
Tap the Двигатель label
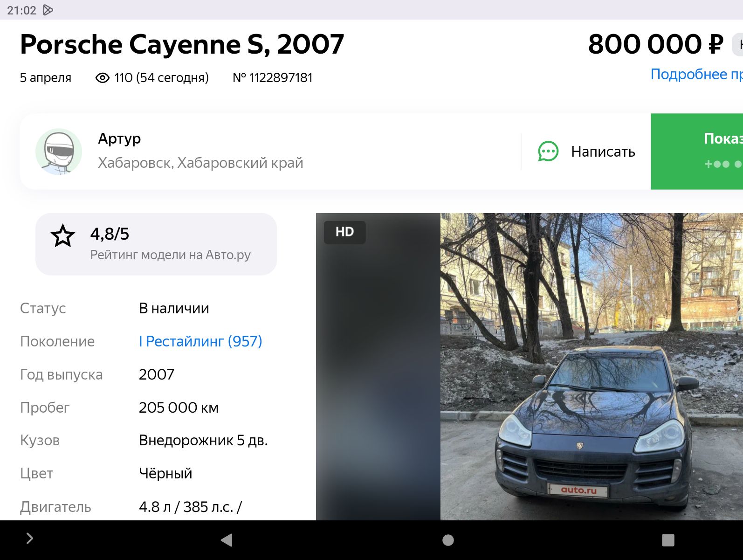[x=55, y=507]
